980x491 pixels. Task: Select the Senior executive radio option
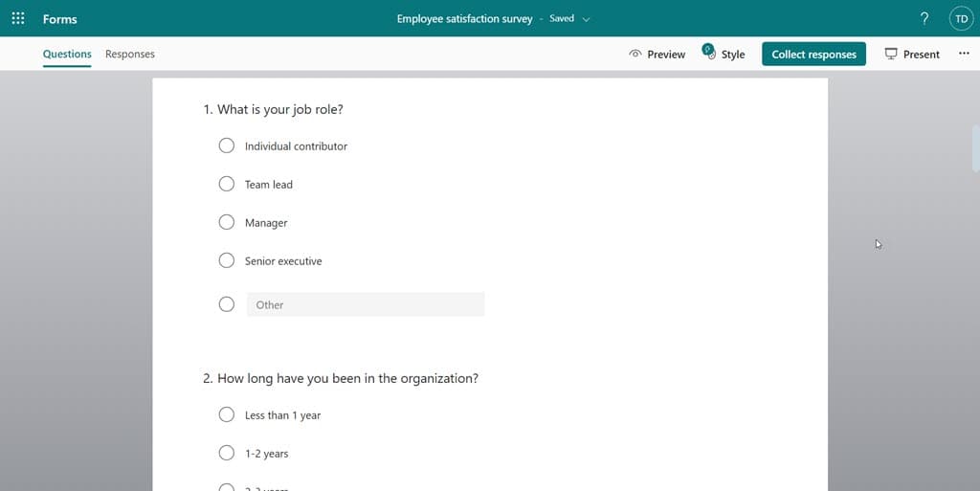click(226, 260)
